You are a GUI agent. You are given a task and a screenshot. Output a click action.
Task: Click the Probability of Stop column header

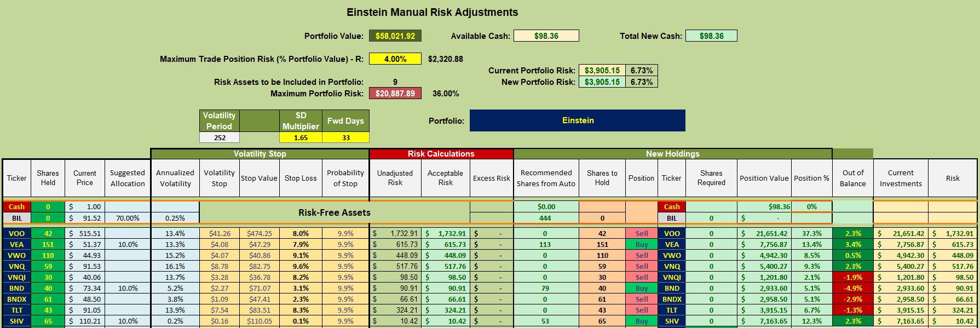[345, 178]
